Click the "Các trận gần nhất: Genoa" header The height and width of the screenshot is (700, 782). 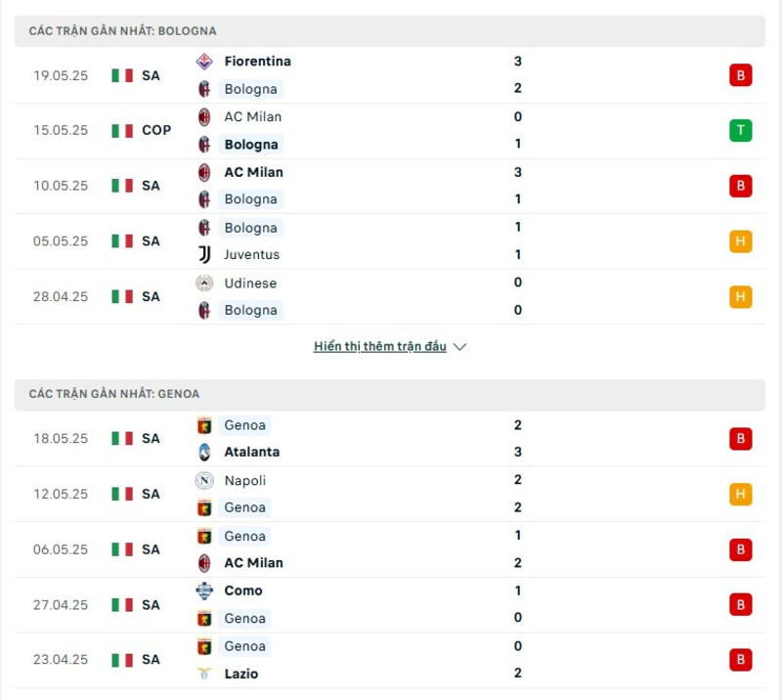click(x=114, y=394)
